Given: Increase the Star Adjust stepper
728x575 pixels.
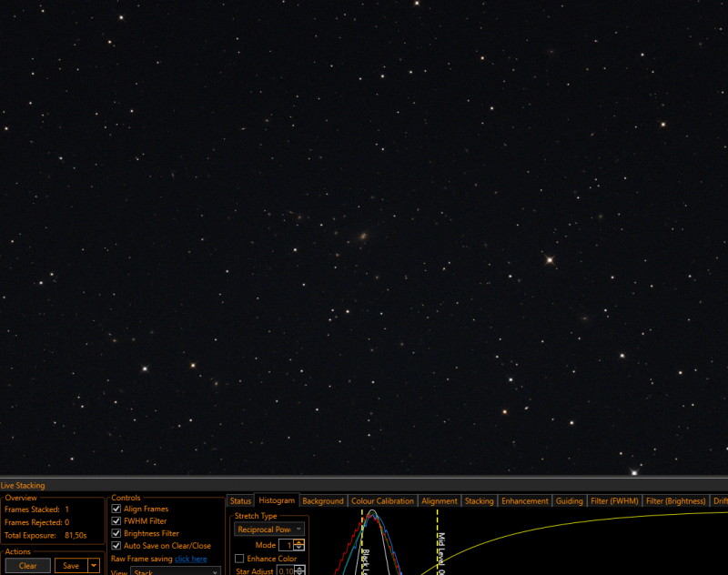Looking at the screenshot, I should (299, 568).
